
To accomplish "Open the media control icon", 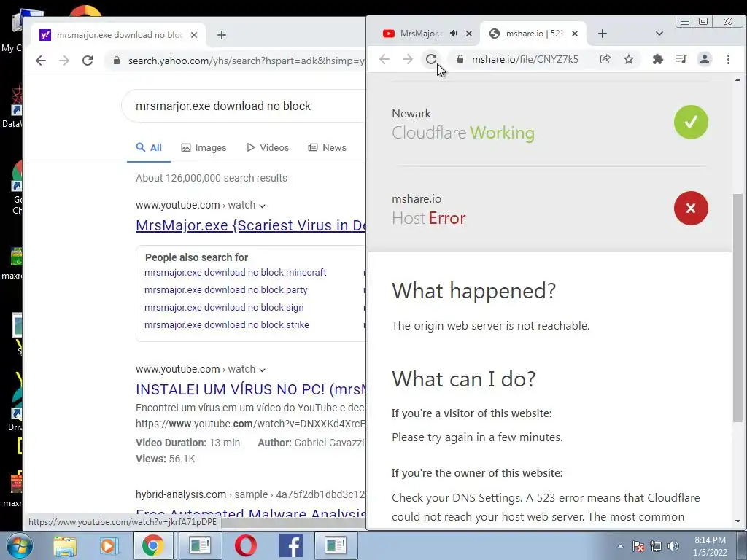I will [681, 59].
